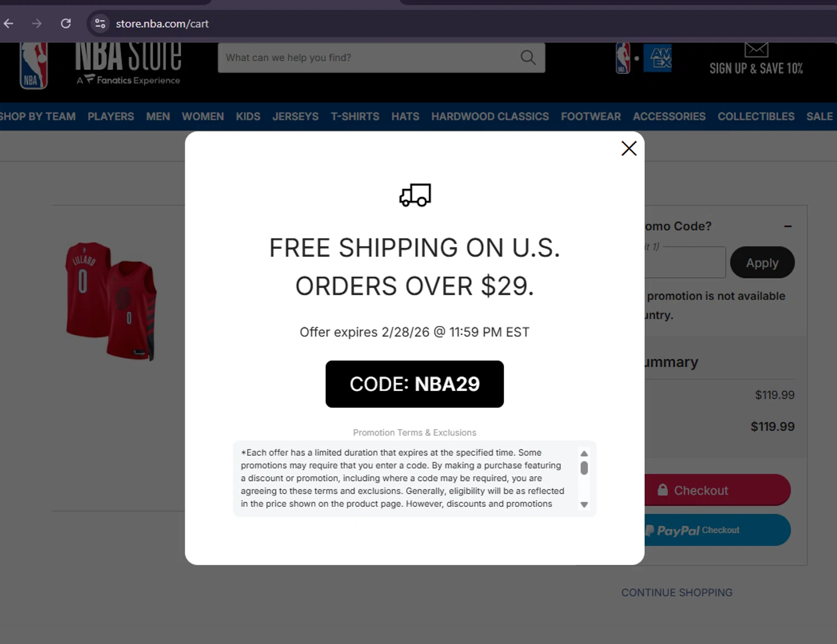
Task: Click the NBA logo in header
Action: click(x=33, y=66)
